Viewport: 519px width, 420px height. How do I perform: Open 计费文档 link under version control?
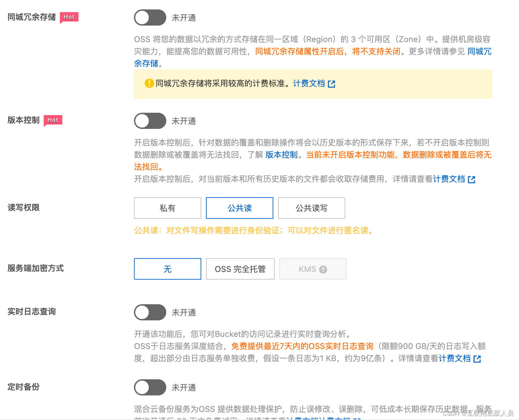tap(449, 179)
